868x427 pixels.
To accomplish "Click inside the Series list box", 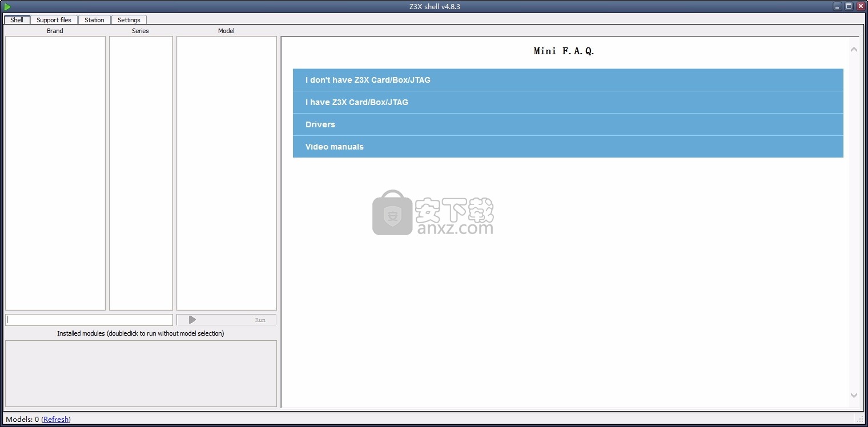I will pyautogui.click(x=141, y=173).
